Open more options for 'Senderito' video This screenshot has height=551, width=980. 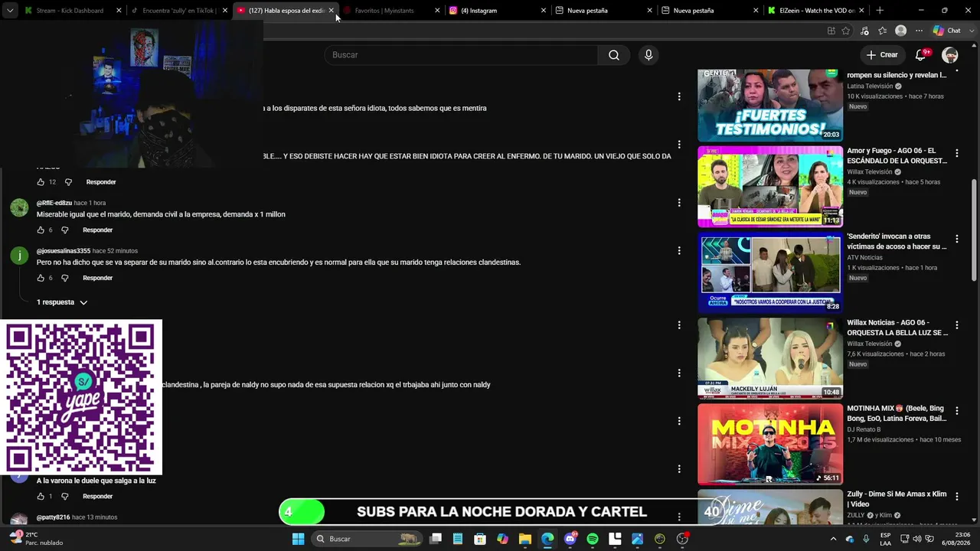956,239
